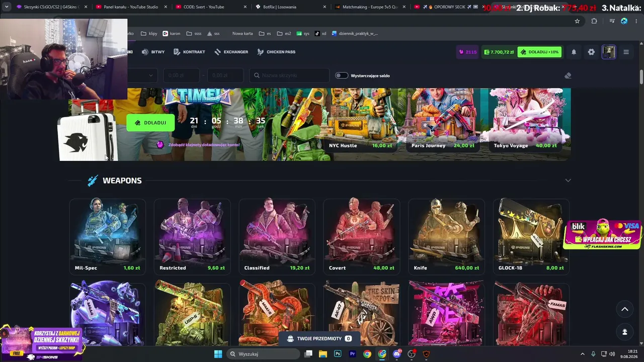The height and width of the screenshot is (362, 644).
Task: Open the Classified case
Action: coord(277,236)
